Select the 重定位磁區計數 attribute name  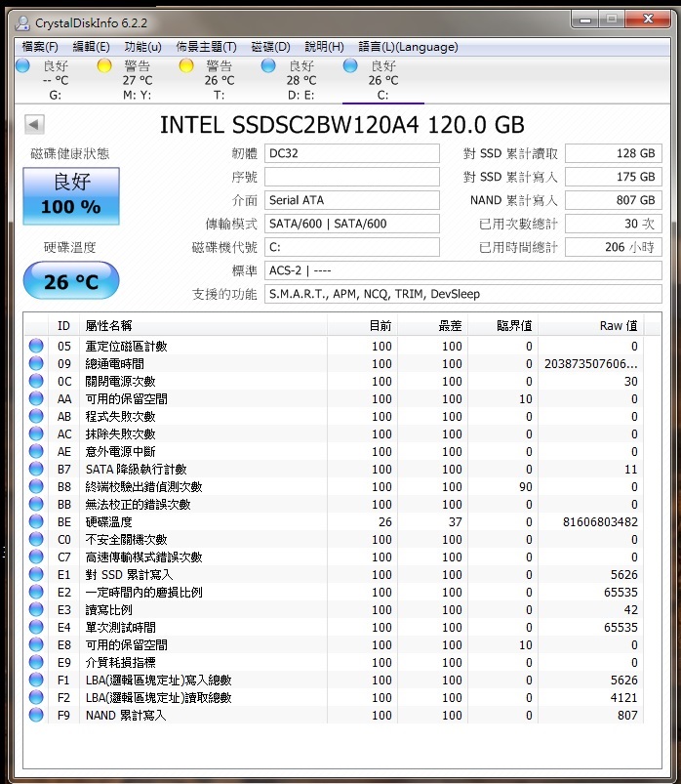126,346
